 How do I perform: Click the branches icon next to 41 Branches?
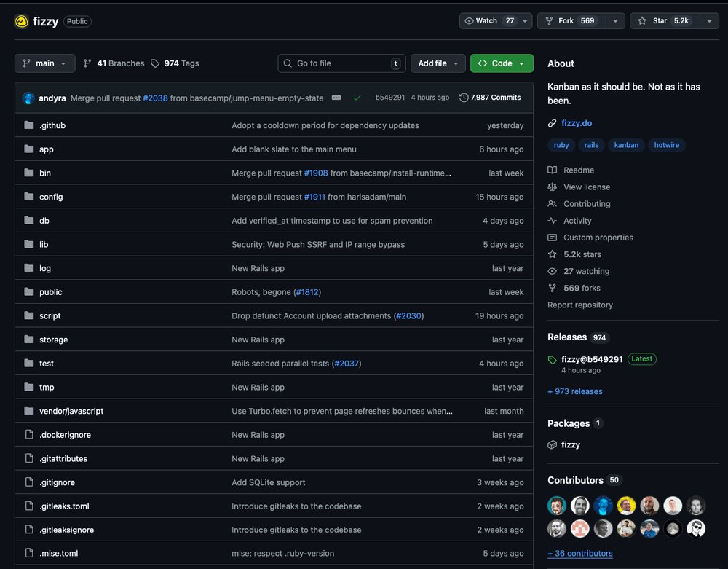coord(87,63)
